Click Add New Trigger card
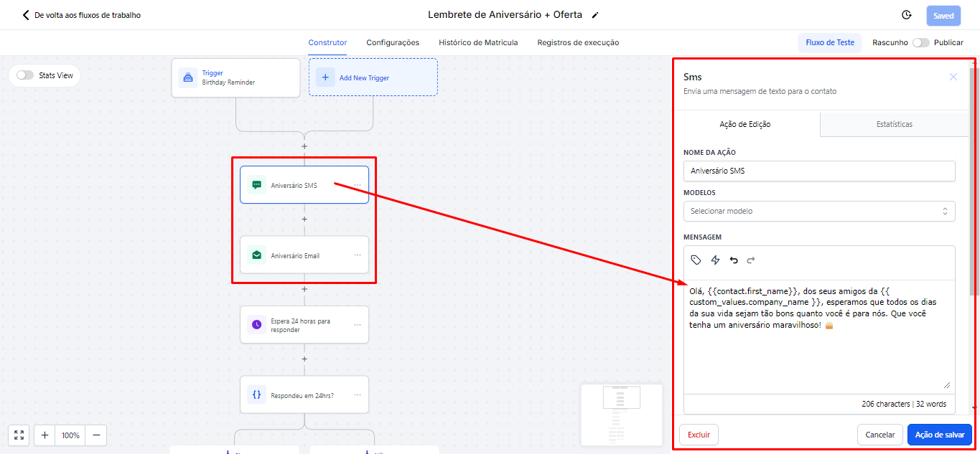 [x=373, y=77]
